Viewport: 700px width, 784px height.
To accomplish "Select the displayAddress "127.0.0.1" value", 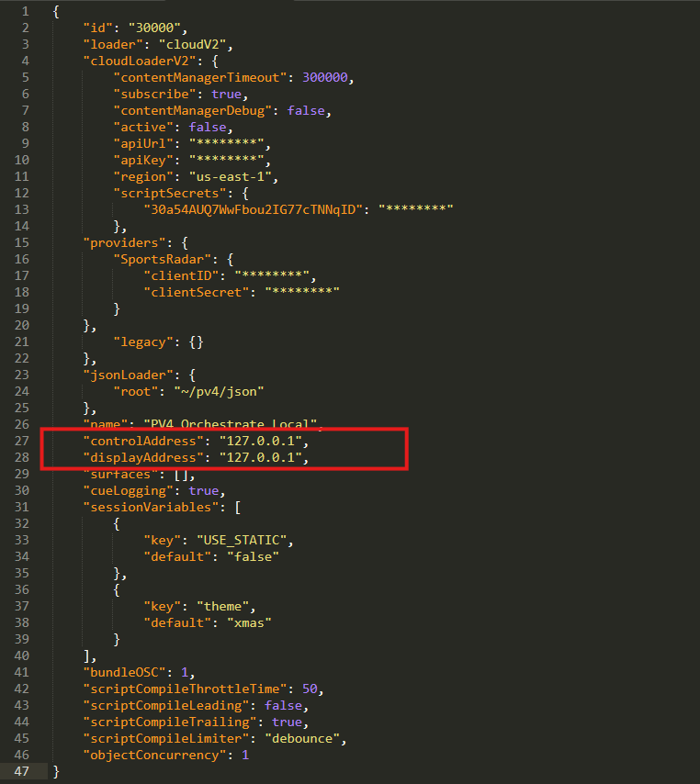I will (260, 457).
